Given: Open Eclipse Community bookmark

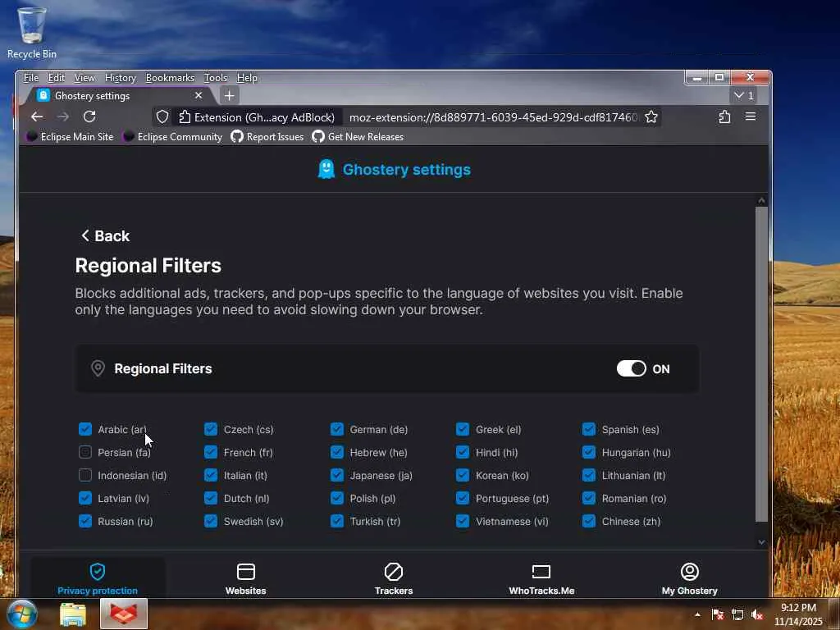Looking at the screenshot, I should [172, 137].
